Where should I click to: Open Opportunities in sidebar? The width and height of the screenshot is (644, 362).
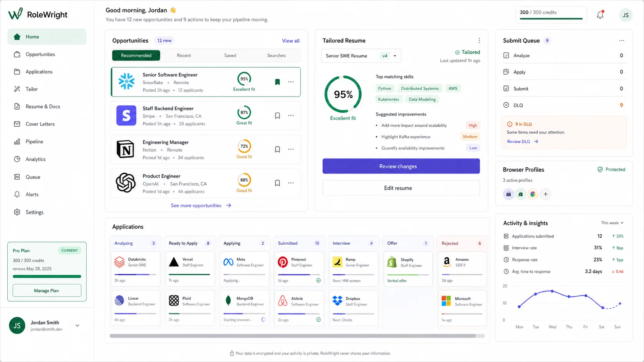click(47, 54)
